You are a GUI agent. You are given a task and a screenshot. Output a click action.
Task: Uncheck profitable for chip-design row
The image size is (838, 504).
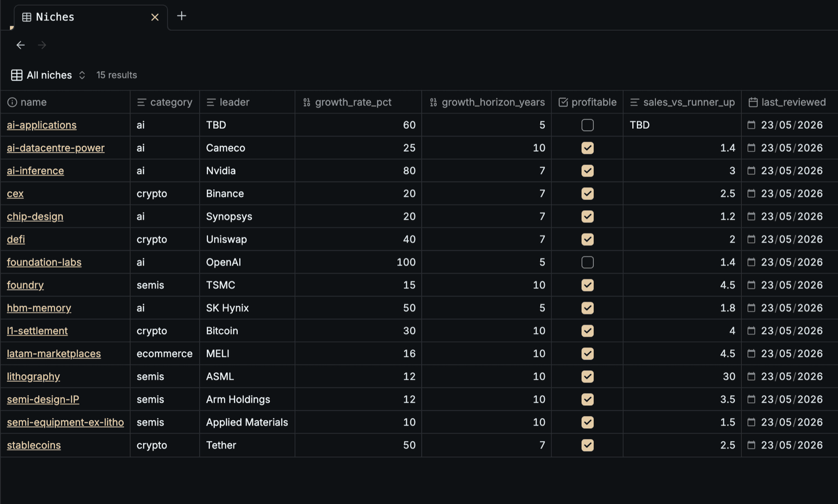click(x=588, y=217)
